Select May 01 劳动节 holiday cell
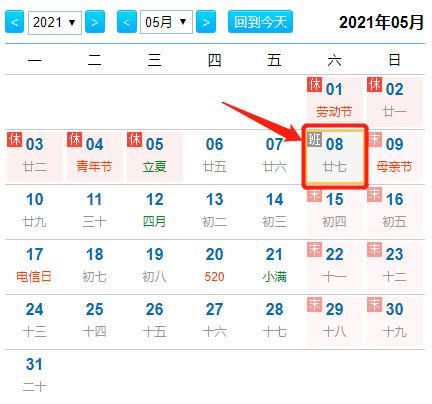Screen dimensions: 432x404 pyautogui.click(x=335, y=102)
